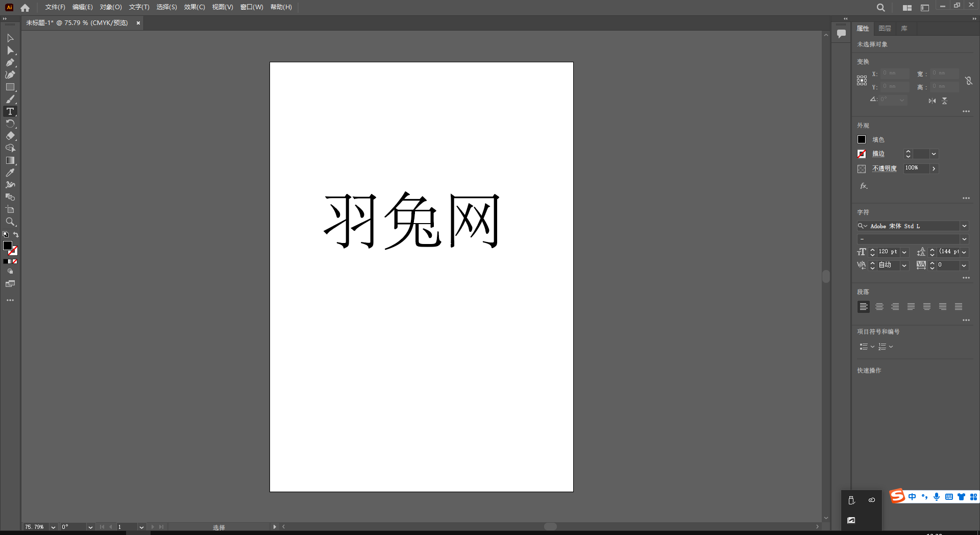Switch to the 图层 tab
The height and width of the screenshot is (535, 980).
[885, 29]
